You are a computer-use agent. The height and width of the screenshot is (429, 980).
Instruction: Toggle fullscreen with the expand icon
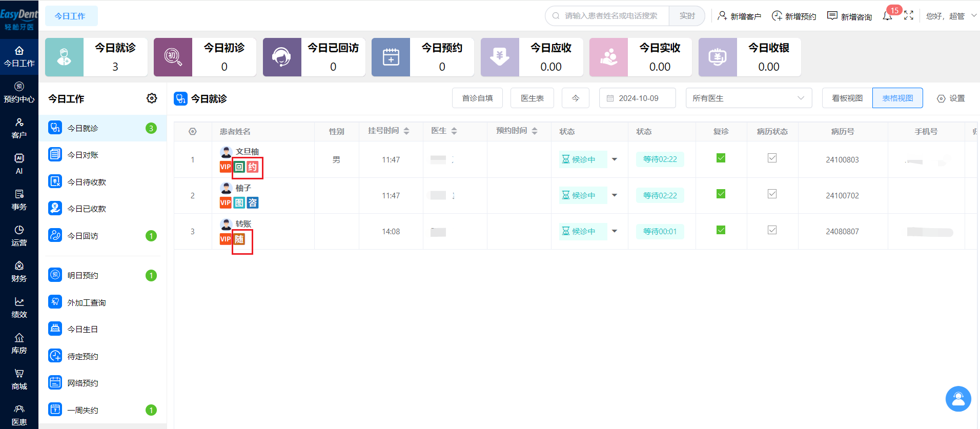pos(909,16)
